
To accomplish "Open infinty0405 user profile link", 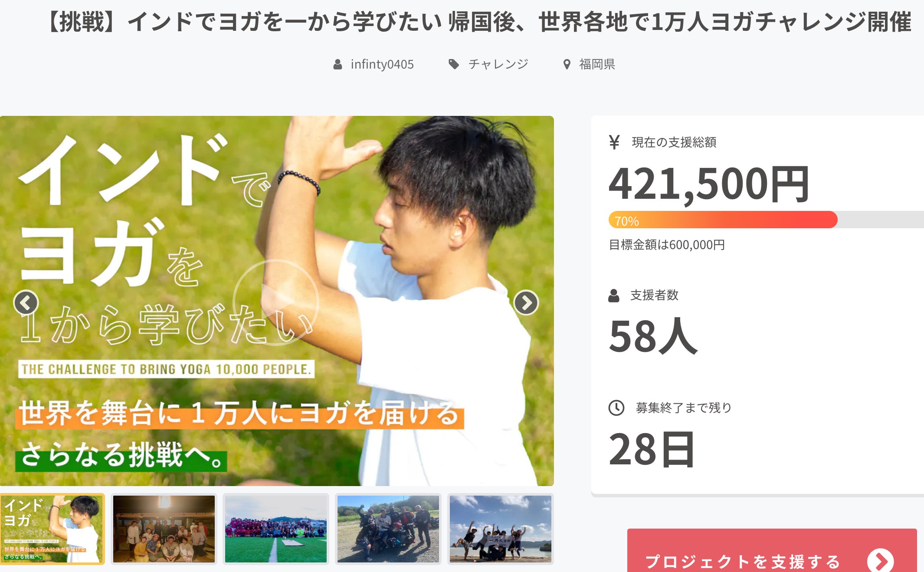I will pyautogui.click(x=382, y=65).
